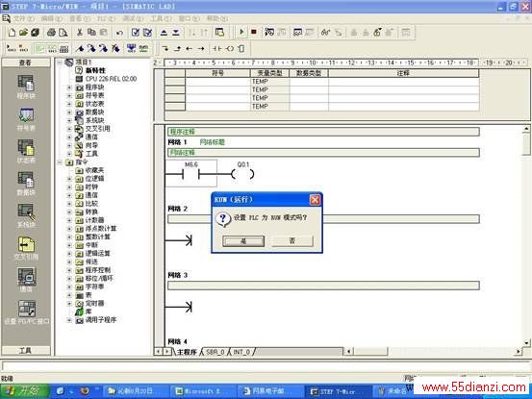Screen dimensions: 532x399
Task: Expand the 定时器 instruction folder
Action: 69,304
